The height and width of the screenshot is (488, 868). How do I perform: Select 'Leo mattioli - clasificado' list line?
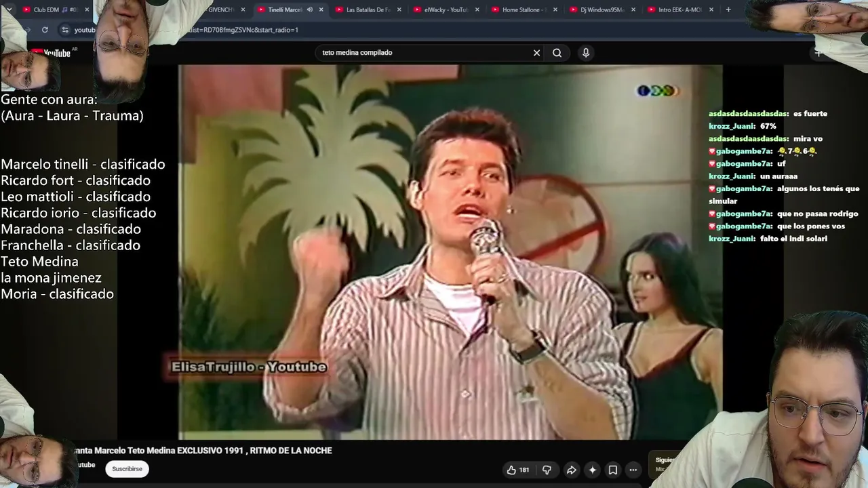75,197
